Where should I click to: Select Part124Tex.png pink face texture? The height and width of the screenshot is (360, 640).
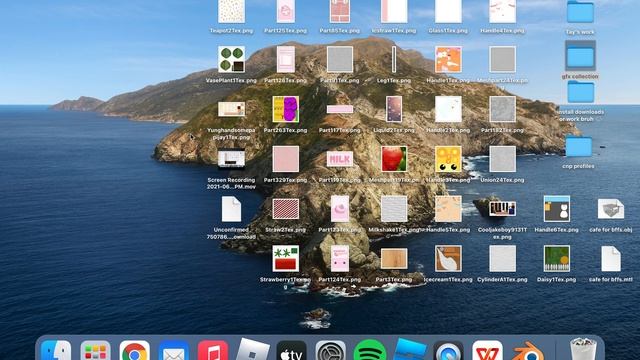click(x=340, y=258)
